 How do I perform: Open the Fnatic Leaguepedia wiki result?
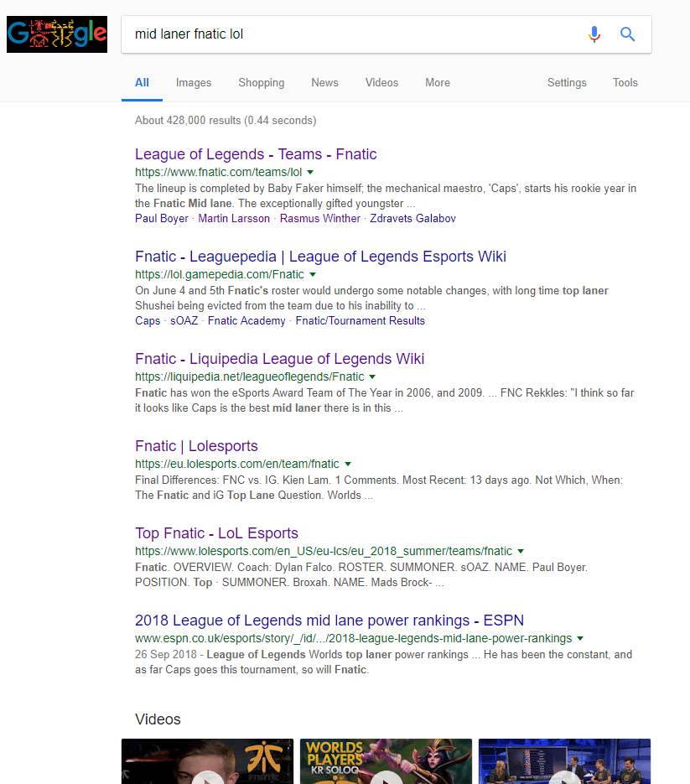coord(320,257)
